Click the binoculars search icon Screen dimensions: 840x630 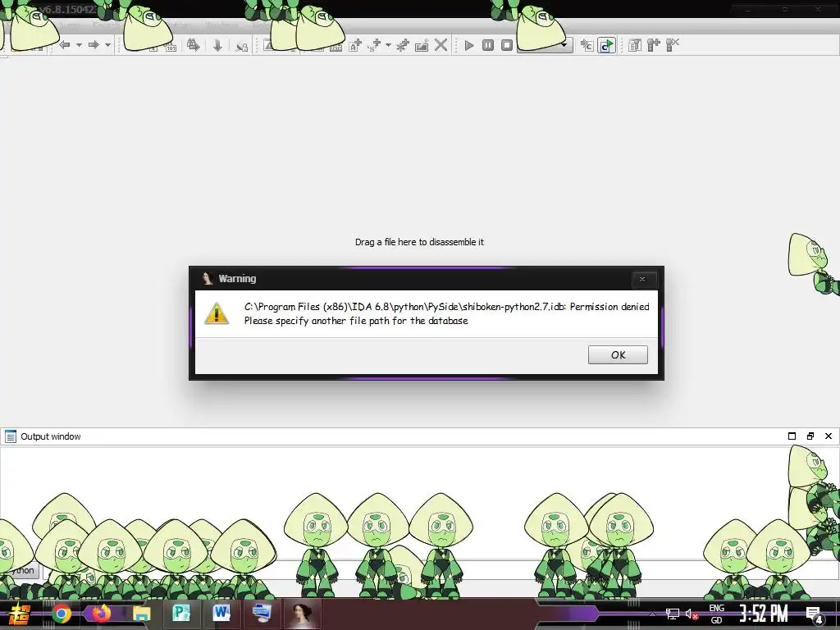pos(194,46)
